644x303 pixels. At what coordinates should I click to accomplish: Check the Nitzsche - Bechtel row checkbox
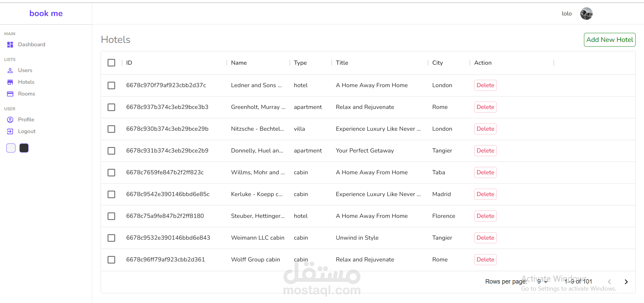(x=111, y=129)
